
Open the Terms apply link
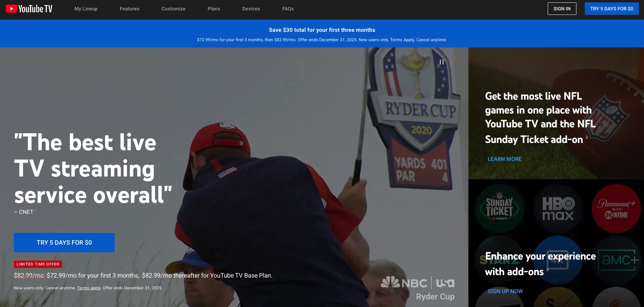click(x=89, y=288)
